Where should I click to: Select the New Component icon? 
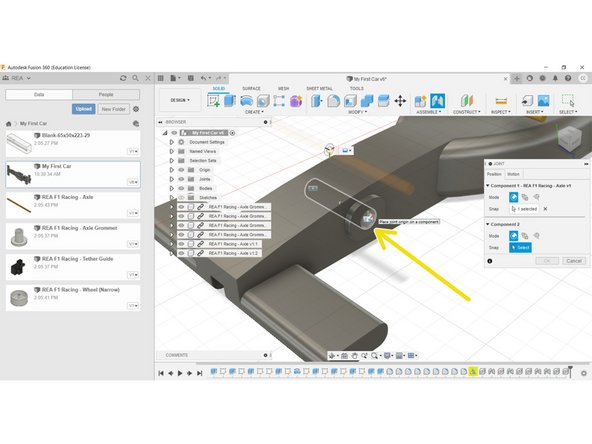click(421, 101)
